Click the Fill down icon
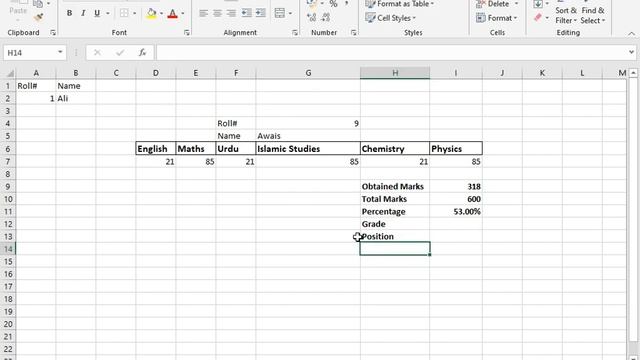Screen dimensions: 640x360 click(538, 4)
